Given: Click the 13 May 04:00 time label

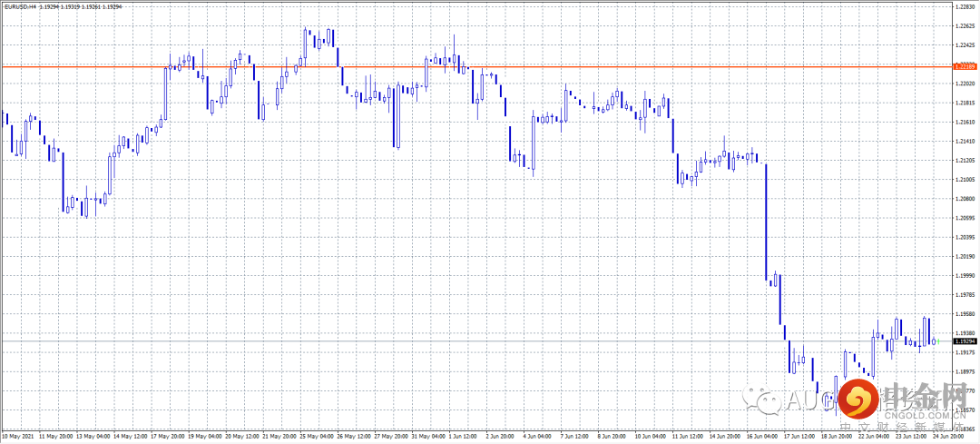Looking at the screenshot, I should 93,436.
